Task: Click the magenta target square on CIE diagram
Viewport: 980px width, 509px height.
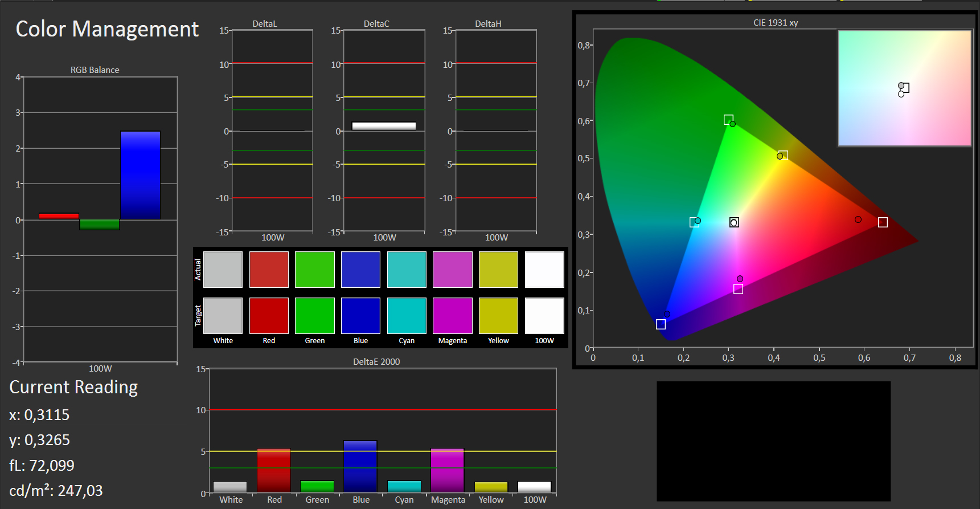Action: pyautogui.click(x=738, y=289)
